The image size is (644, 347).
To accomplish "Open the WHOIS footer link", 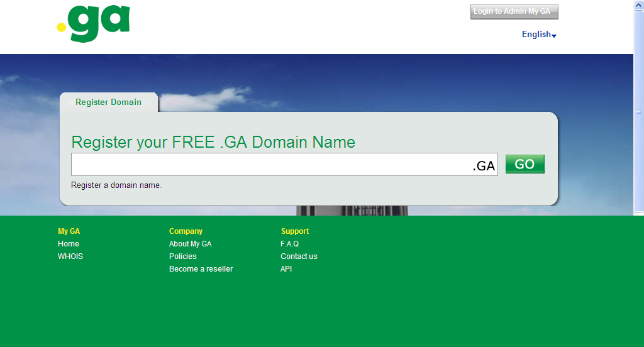I will coord(70,256).
